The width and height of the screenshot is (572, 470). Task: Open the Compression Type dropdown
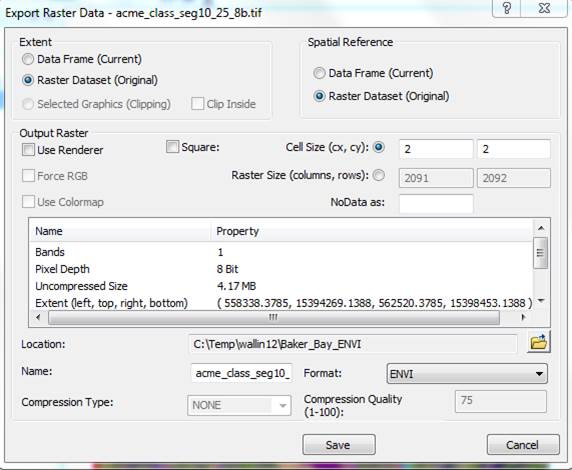[x=239, y=405]
